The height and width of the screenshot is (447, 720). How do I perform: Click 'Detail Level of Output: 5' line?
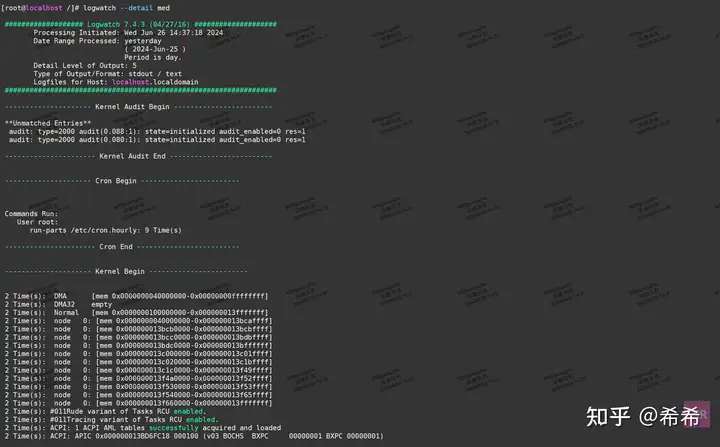pyautogui.click(x=85, y=66)
